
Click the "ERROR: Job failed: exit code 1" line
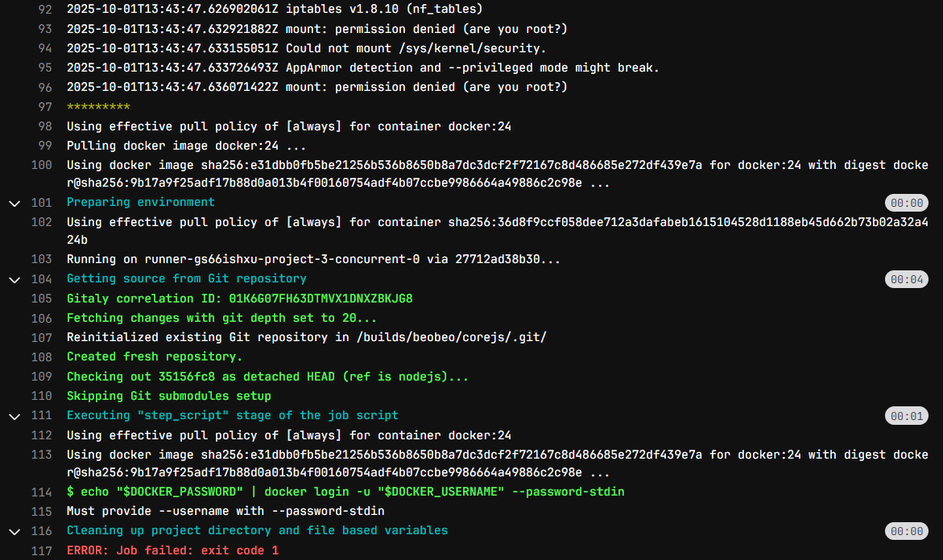tap(172, 550)
